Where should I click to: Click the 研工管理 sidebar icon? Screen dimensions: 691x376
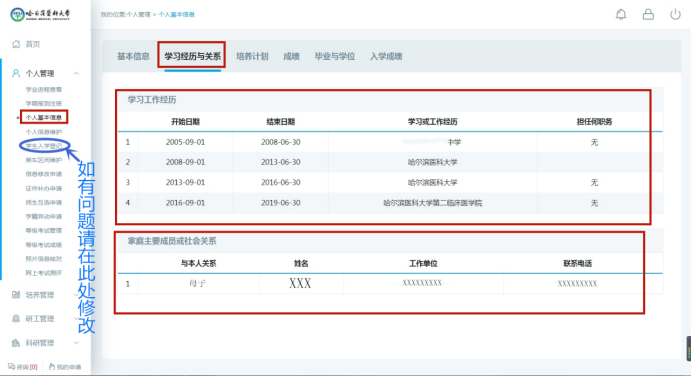[16, 318]
